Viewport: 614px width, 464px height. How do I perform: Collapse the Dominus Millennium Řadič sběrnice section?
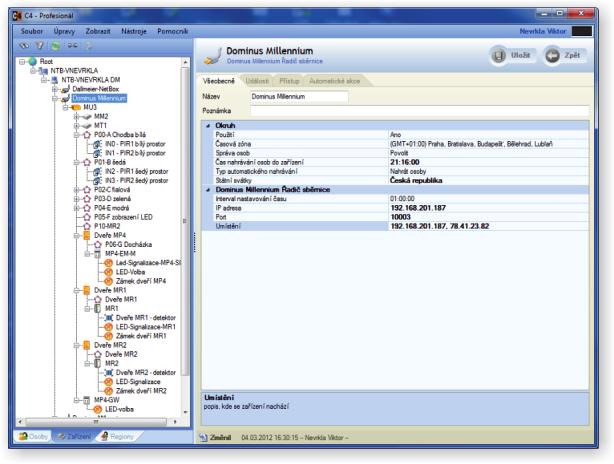pos(208,190)
